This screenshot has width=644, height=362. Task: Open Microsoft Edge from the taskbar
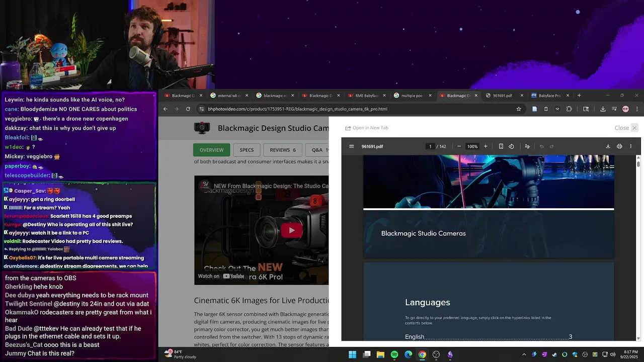pos(408,354)
